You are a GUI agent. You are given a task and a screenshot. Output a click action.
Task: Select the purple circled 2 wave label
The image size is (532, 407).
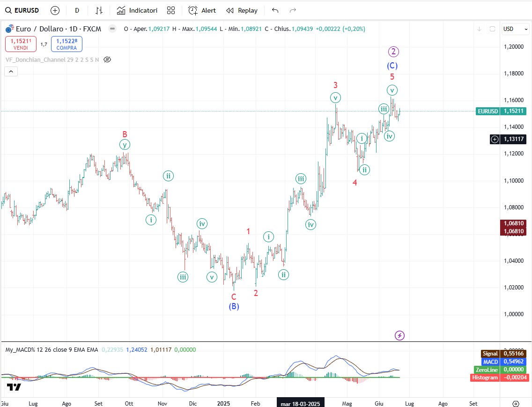point(393,52)
